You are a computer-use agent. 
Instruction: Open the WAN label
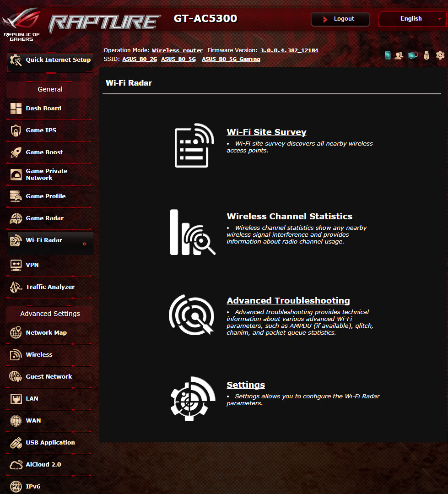point(33,421)
